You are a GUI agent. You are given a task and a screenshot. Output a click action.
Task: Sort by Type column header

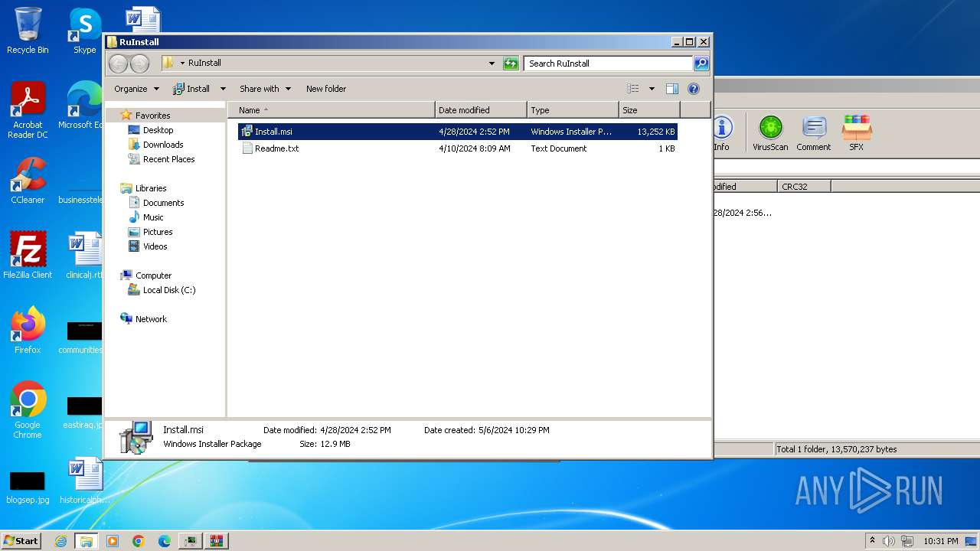(x=573, y=110)
